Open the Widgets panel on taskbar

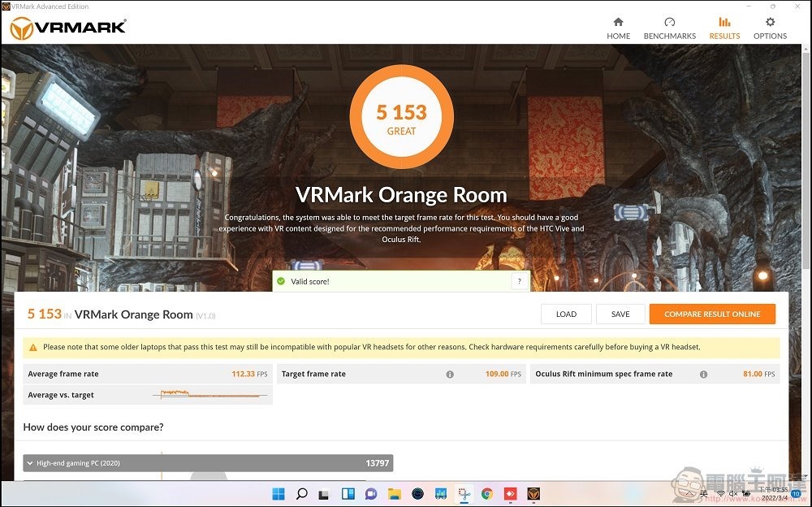pyautogui.click(x=348, y=493)
